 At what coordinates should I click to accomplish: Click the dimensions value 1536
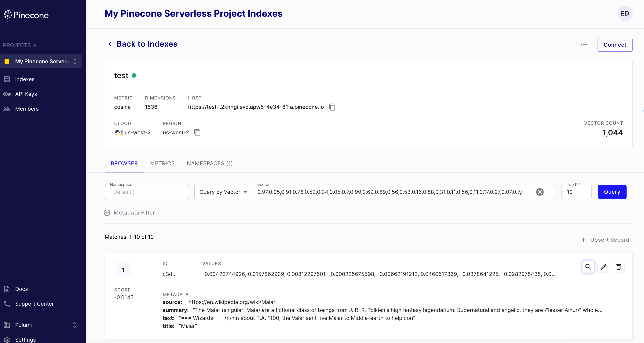[151, 107]
